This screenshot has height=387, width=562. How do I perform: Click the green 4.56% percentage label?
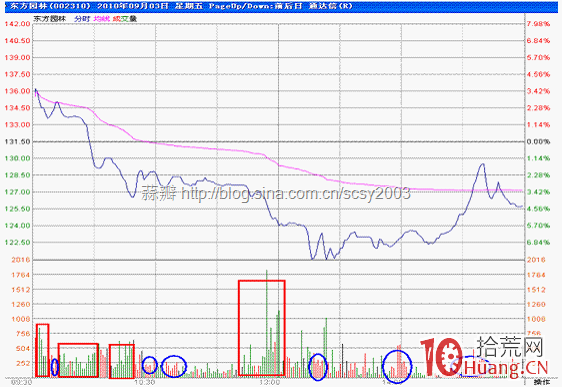[x=538, y=209]
